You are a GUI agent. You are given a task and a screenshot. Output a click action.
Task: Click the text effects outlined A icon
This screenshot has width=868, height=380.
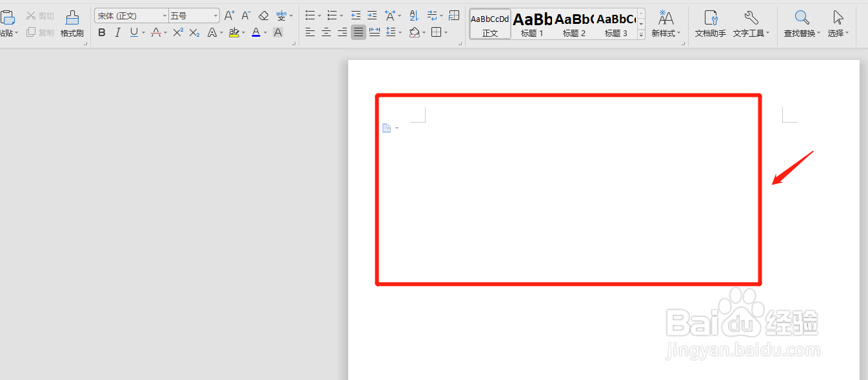pyautogui.click(x=212, y=32)
